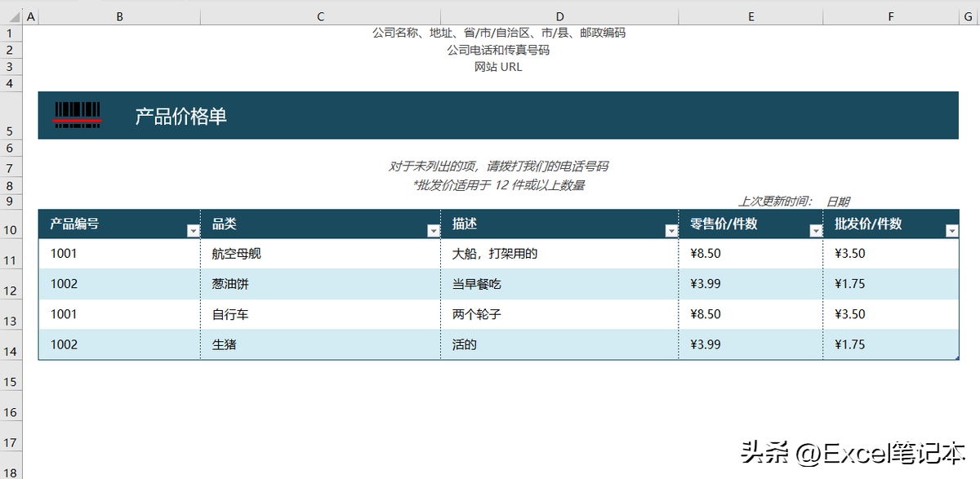Screen dimensions: 980x479
Task: Select cell containing 生猪
Action: pos(320,344)
